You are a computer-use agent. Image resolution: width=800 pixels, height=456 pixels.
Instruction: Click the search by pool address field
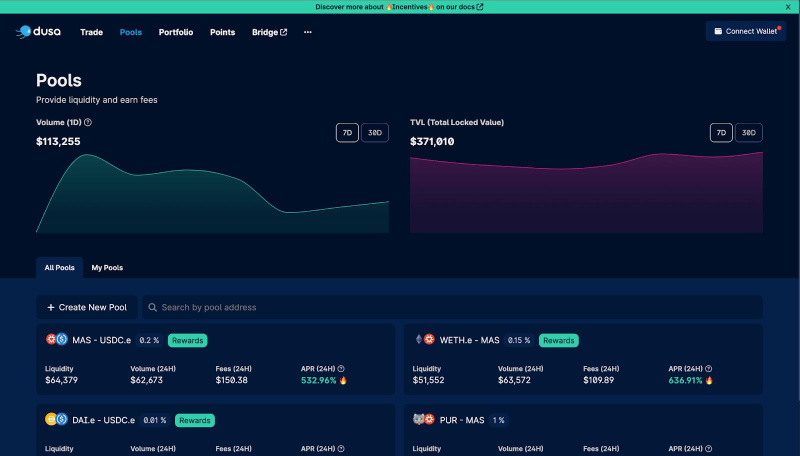[x=450, y=307]
